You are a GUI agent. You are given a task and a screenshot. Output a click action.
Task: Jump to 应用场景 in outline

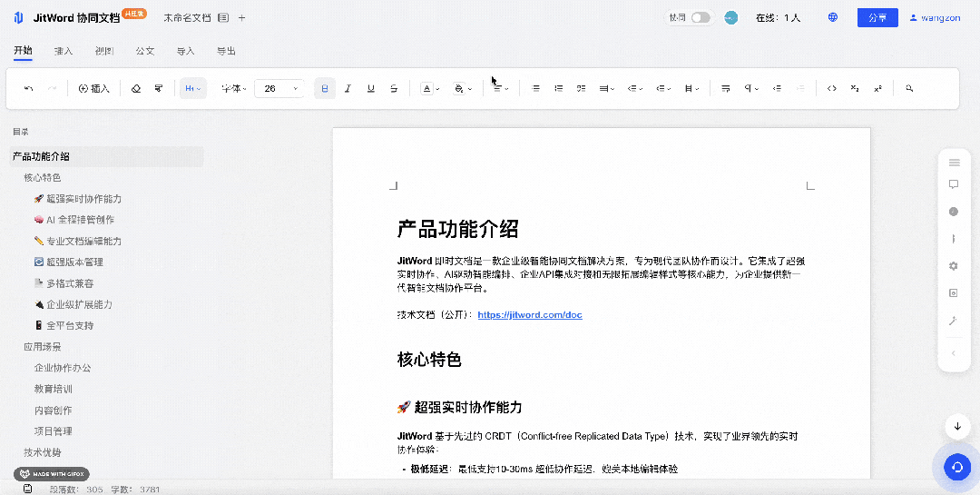coord(43,347)
